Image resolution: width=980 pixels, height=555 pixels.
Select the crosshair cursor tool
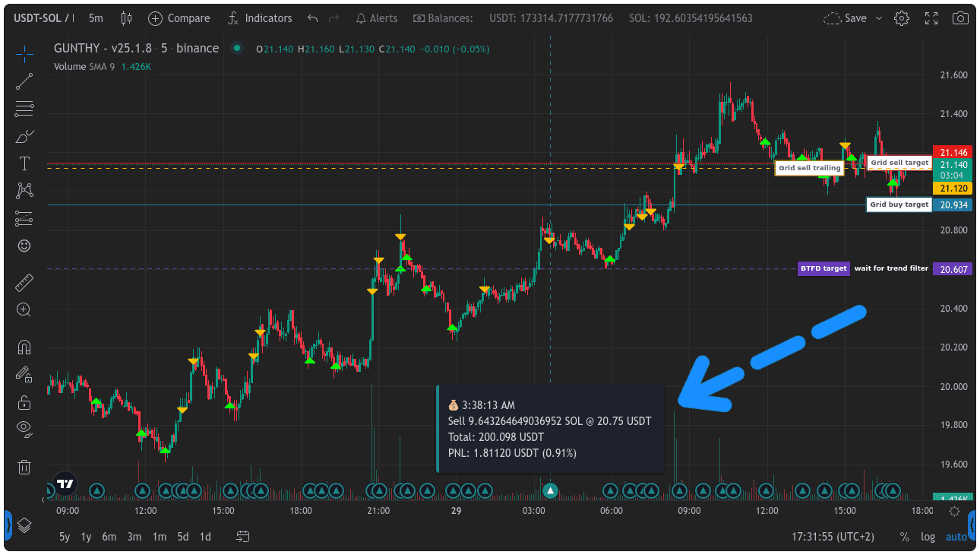24,52
